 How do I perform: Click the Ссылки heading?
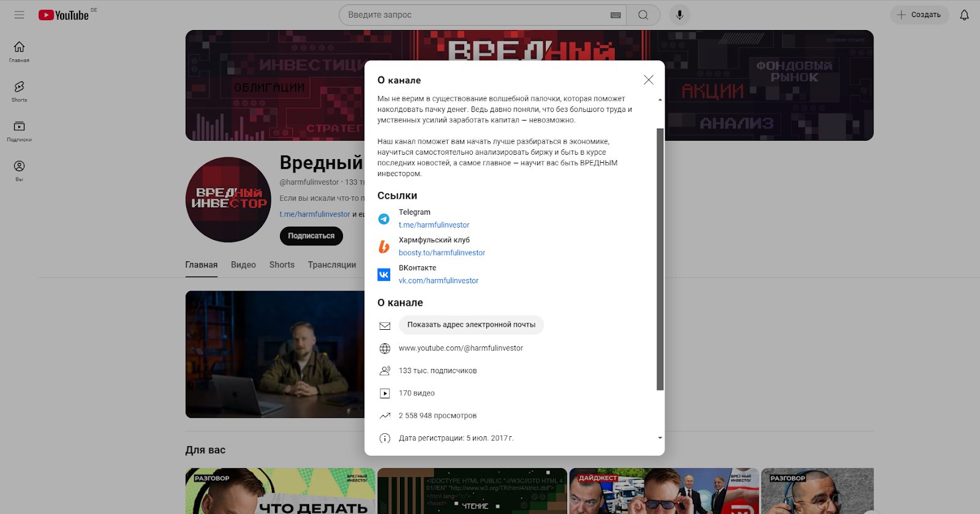click(x=397, y=196)
